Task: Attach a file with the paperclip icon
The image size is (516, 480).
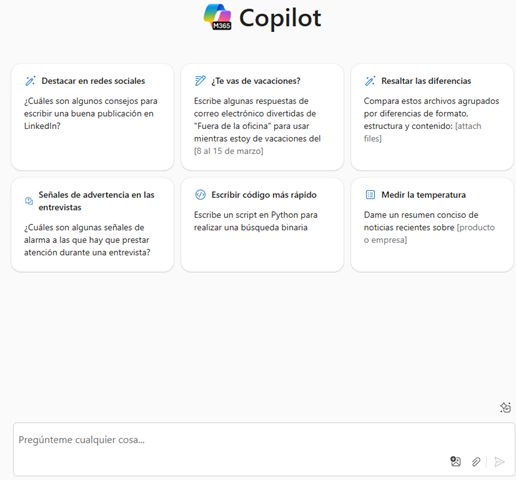Action: click(476, 462)
